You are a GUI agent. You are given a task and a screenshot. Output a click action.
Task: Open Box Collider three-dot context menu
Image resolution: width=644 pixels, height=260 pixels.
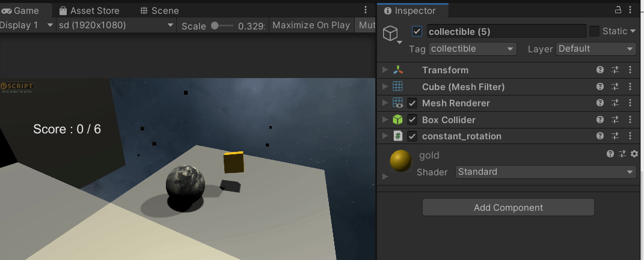pos(630,119)
